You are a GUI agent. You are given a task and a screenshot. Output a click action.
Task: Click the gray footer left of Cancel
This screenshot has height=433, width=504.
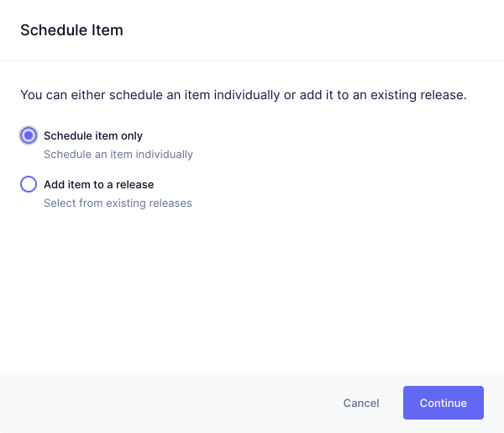pyautogui.click(x=167, y=403)
